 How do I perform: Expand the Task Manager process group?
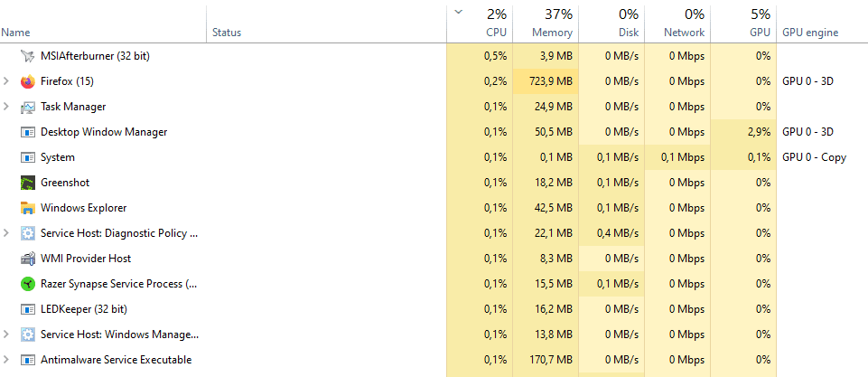tap(6, 107)
